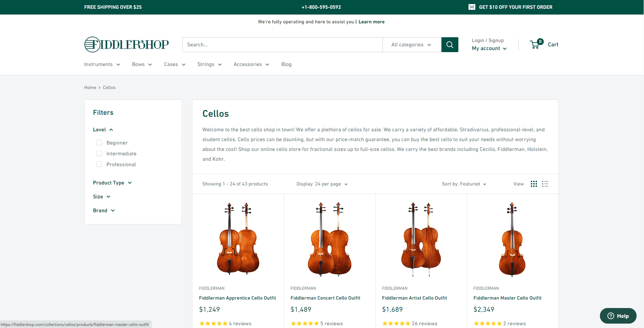This screenshot has height=328, width=644.
Task: Expand the Brand filter
Action: coord(104,211)
